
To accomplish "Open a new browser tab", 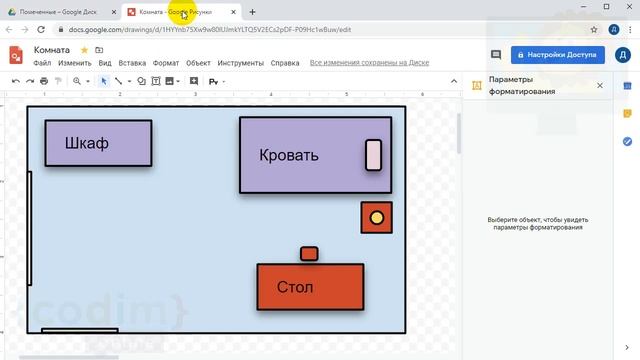I will (x=252, y=12).
